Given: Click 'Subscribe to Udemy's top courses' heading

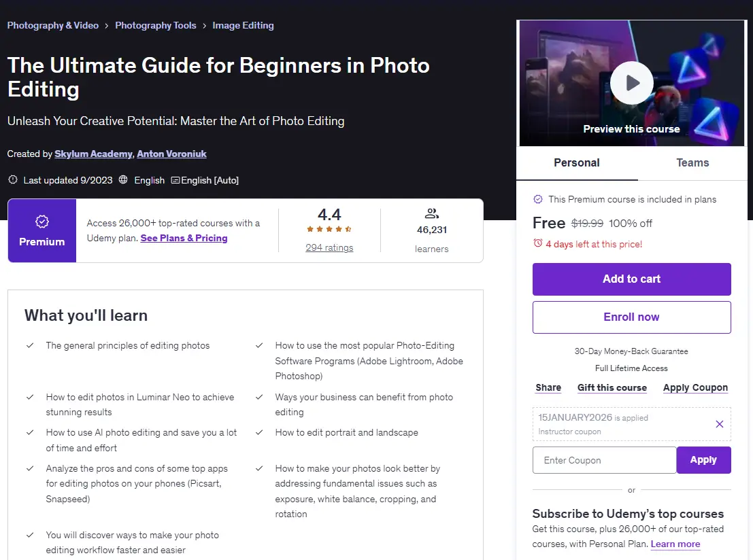Looking at the screenshot, I should (x=628, y=514).
